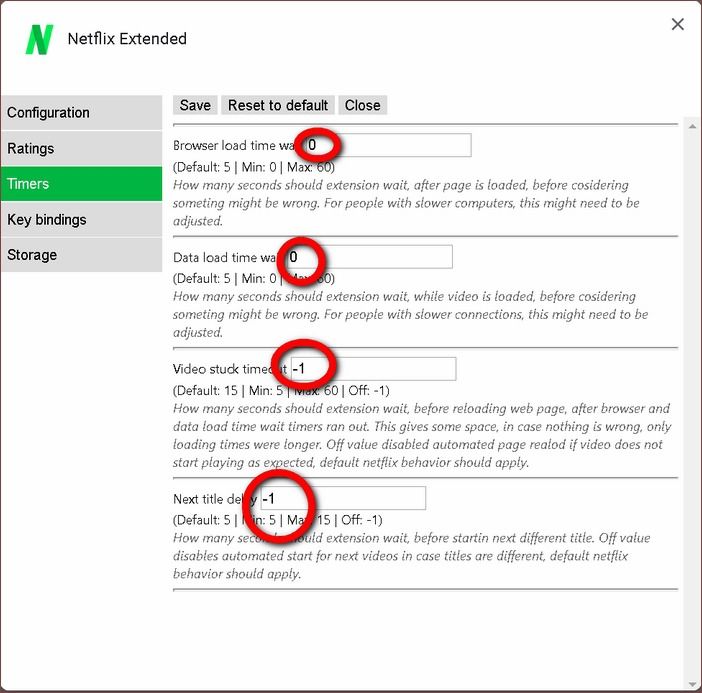Open the Key bindings section
702x693 pixels.
81,219
